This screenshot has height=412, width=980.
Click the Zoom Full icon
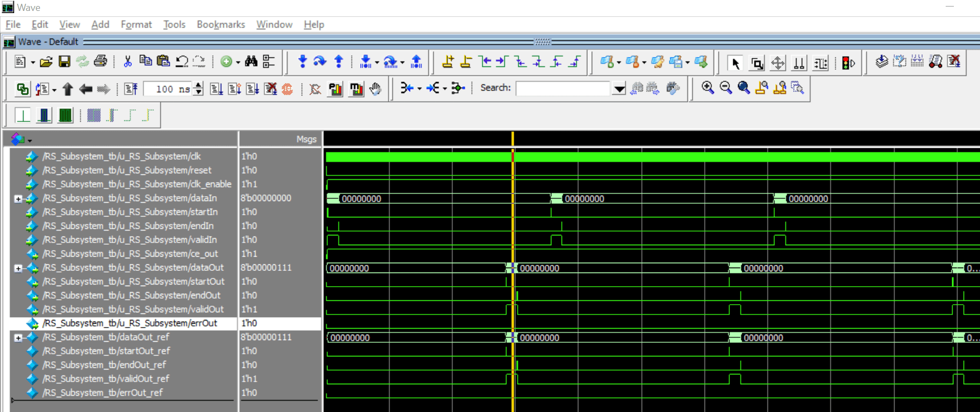tap(744, 88)
